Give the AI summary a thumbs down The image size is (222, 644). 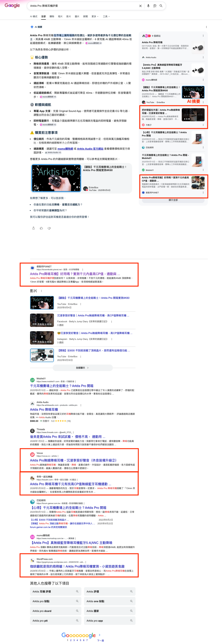click(x=49, y=228)
